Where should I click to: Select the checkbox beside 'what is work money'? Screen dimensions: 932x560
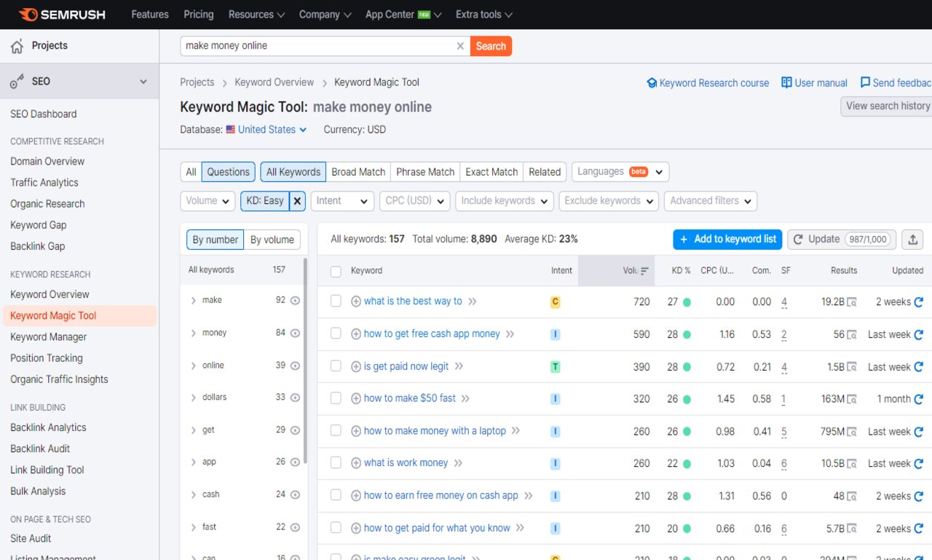click(x=336, y=463)
